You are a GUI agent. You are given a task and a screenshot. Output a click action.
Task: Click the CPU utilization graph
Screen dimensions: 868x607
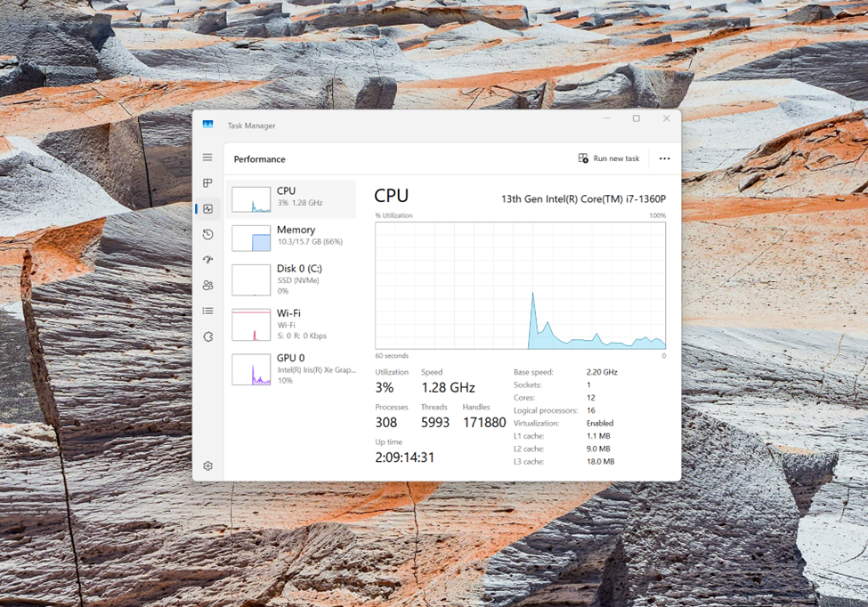[521, 286]
